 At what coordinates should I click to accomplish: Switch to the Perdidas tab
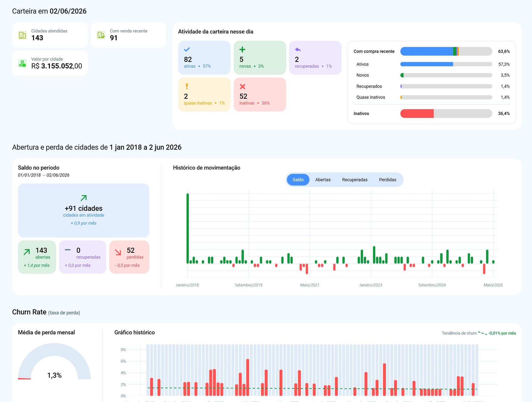point(388,180)
